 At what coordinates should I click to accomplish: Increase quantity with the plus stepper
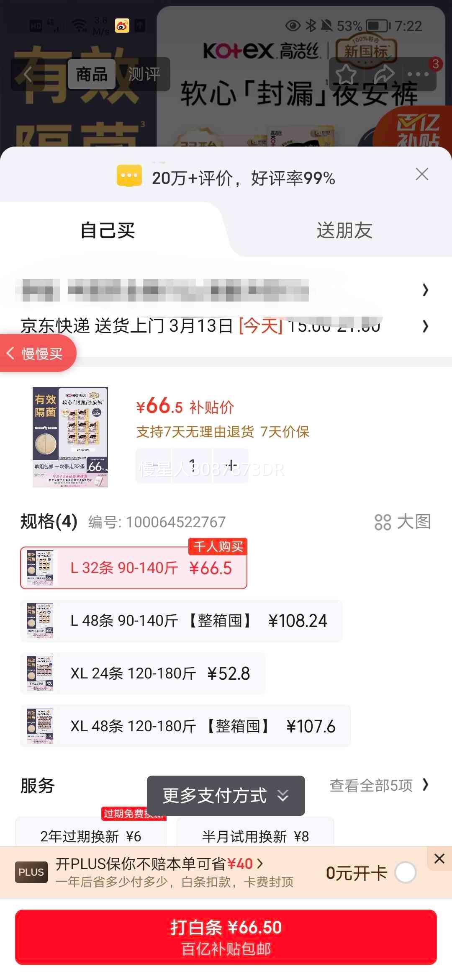click(231, 465)
